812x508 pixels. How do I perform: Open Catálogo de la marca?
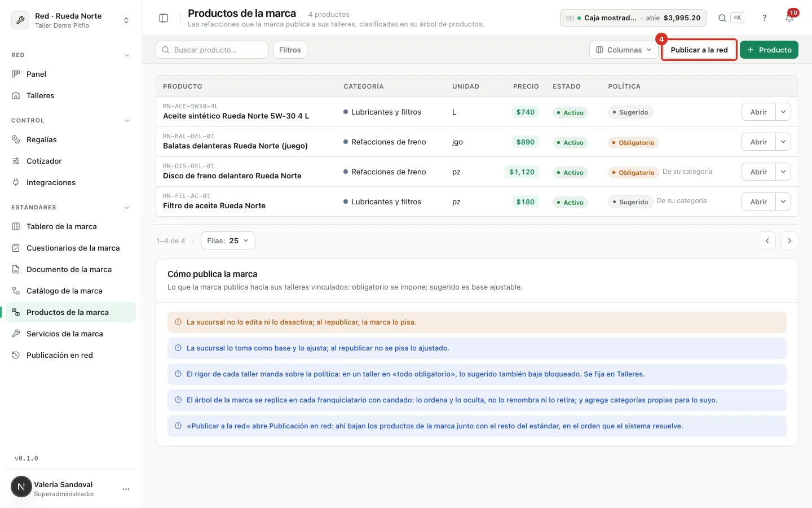point(70,291)
